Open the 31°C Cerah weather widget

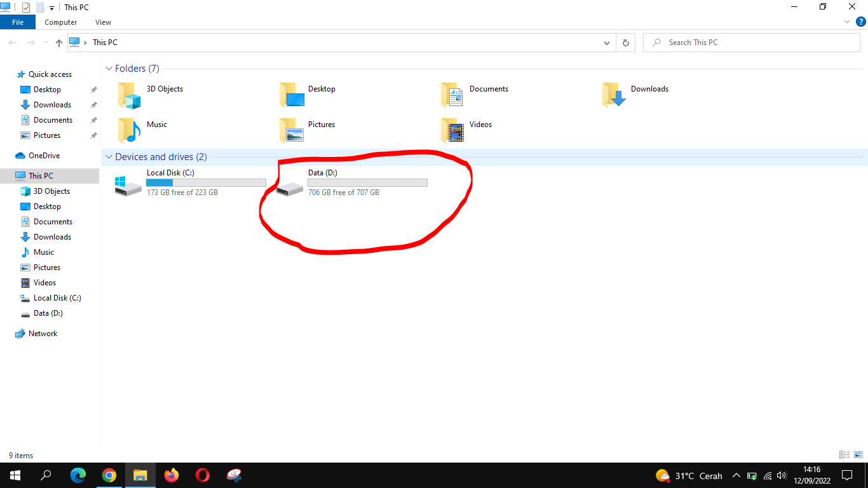(x=689, y=476)
